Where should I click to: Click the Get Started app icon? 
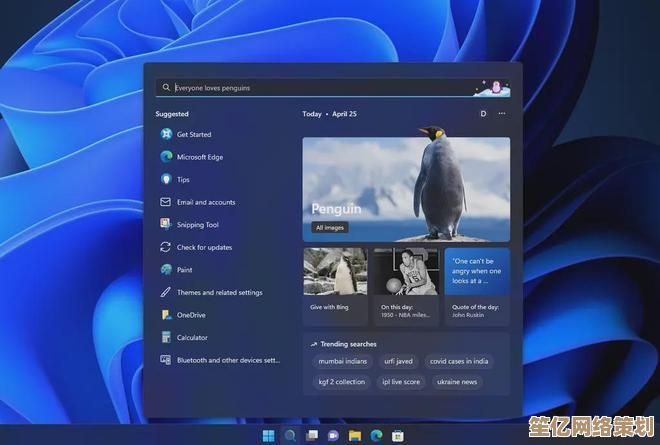[166, 134]
